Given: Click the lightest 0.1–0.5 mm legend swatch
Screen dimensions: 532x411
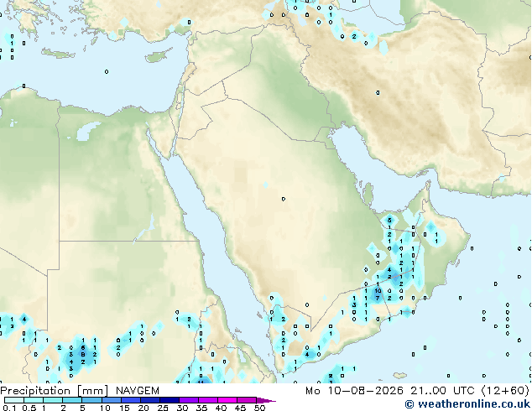Looking at the screenshot, I should (x=14, y=400).
